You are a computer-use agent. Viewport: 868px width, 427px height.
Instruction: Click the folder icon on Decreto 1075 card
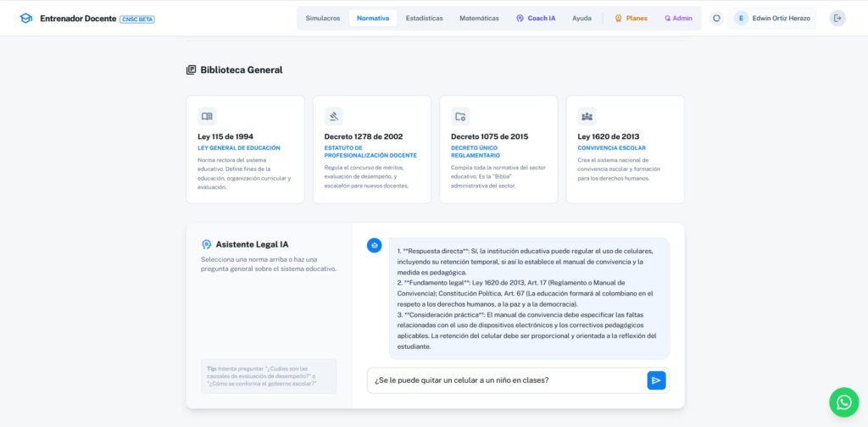(460, 116)
